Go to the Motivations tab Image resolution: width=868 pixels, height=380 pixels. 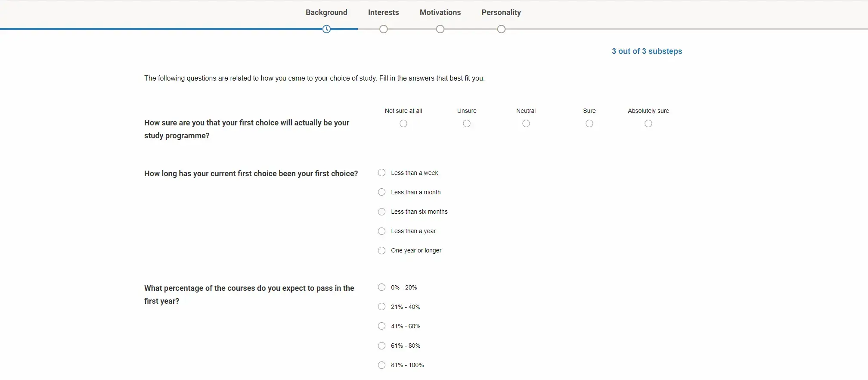tap(440, 12)
